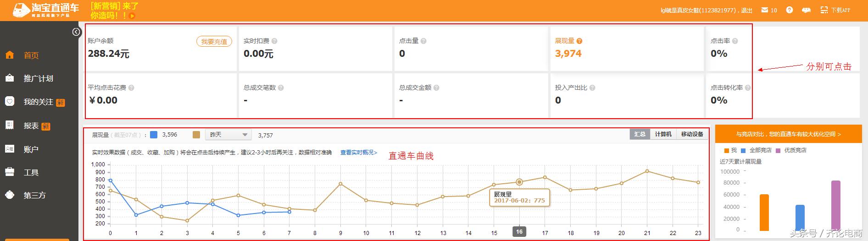Select the 账户余额 288.24元 card
This screenshot has height=241, width=868.
tap(161, 49)
